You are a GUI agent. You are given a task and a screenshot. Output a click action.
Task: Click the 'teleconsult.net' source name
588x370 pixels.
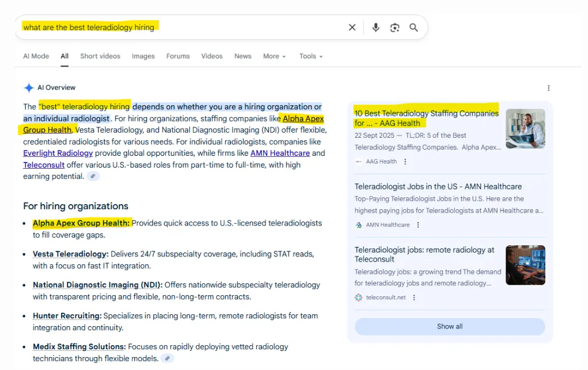385,297
